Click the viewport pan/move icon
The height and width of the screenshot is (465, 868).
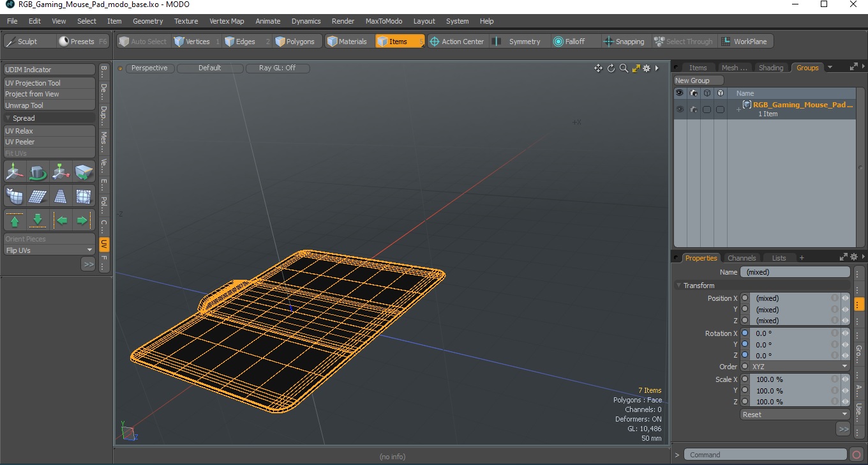coord(598,68)
